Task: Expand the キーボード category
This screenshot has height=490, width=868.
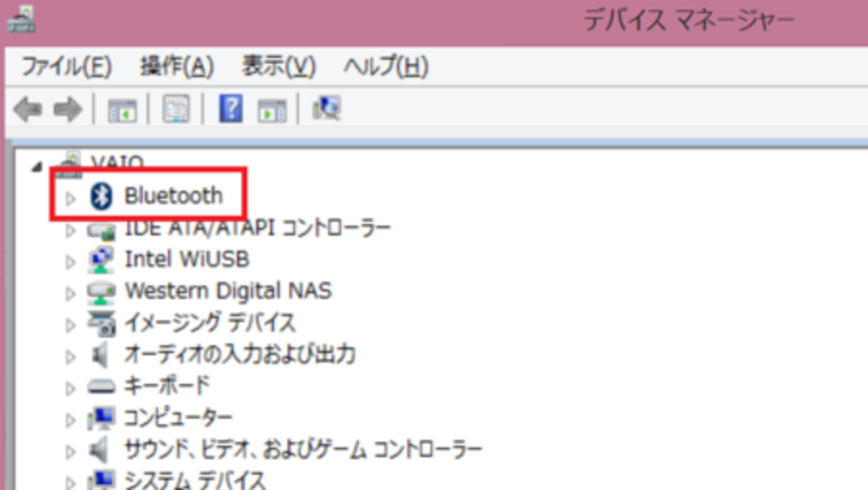Action: [x=71, y=388]
